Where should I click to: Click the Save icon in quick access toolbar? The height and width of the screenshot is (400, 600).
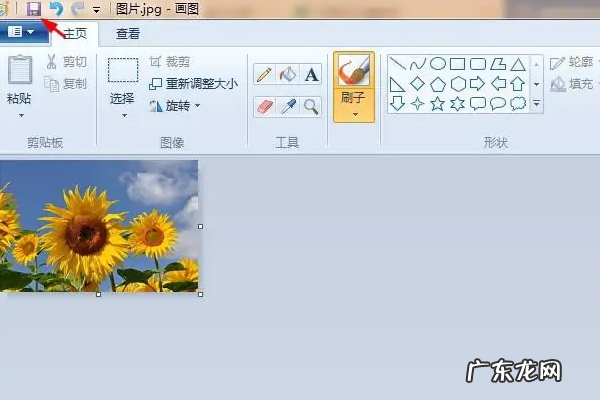pyautogui.click(x=34, y=9)
